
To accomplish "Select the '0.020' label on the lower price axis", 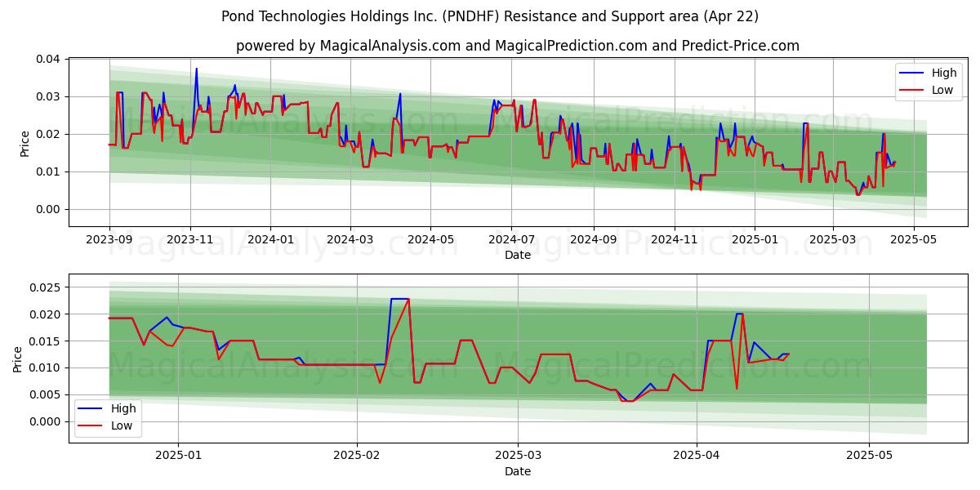I will [x=46, y=314].
